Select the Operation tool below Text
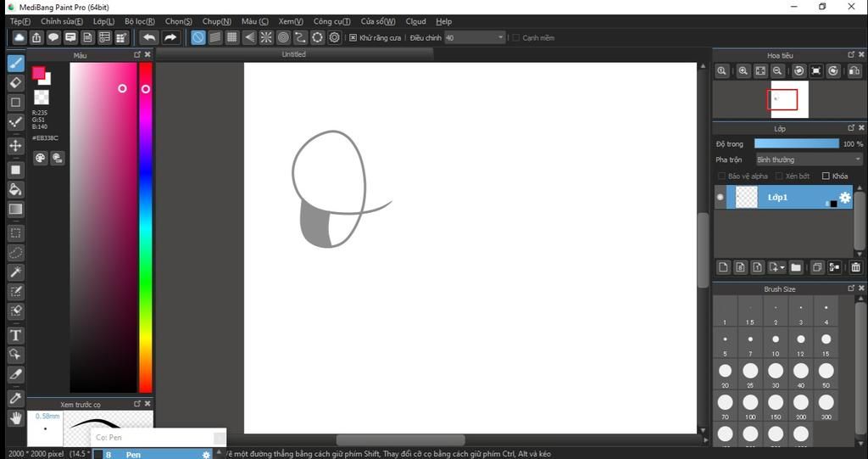The height and width of the screenshot is (459, 868). (x=15, y=355)
